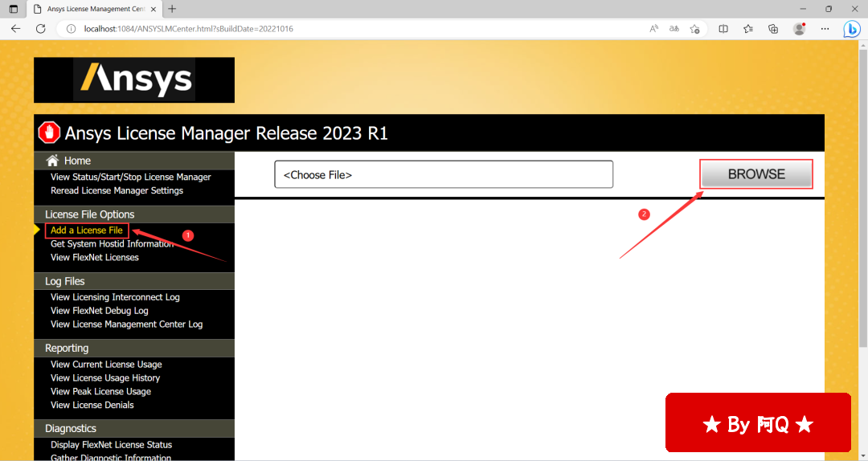The image size is (868, 461).
Task: Click the Choose File input box
Action: [x=443, y=174]
